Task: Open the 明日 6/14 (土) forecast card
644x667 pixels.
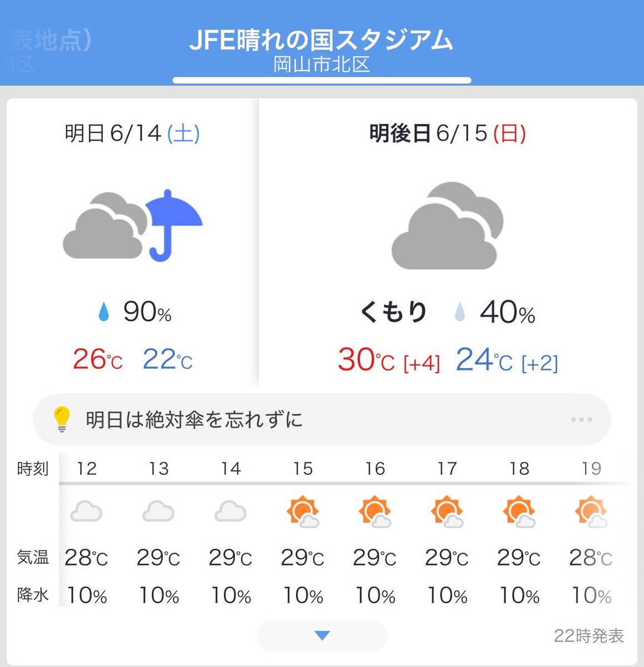Action: click(x=132, y=242)
